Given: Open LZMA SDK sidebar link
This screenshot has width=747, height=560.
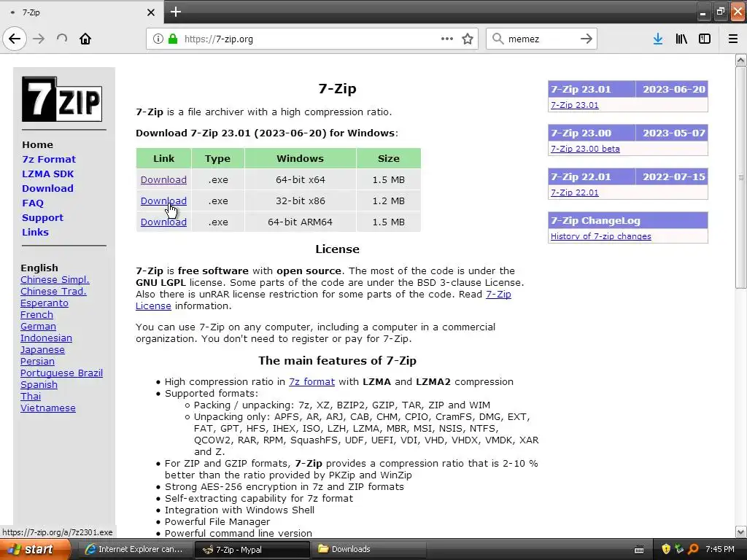Looking at the screenshot, I should (x=47, y=174).
